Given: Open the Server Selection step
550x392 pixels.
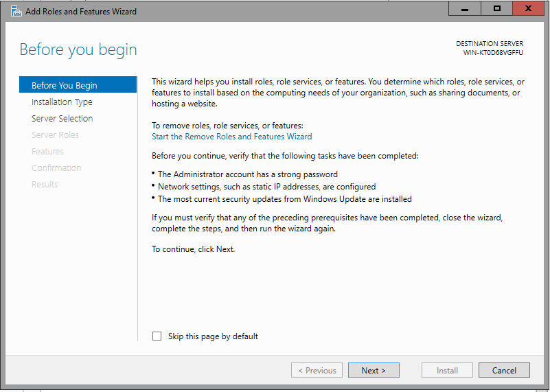Looking at the screenshot, I should click(x=62, y=118).
